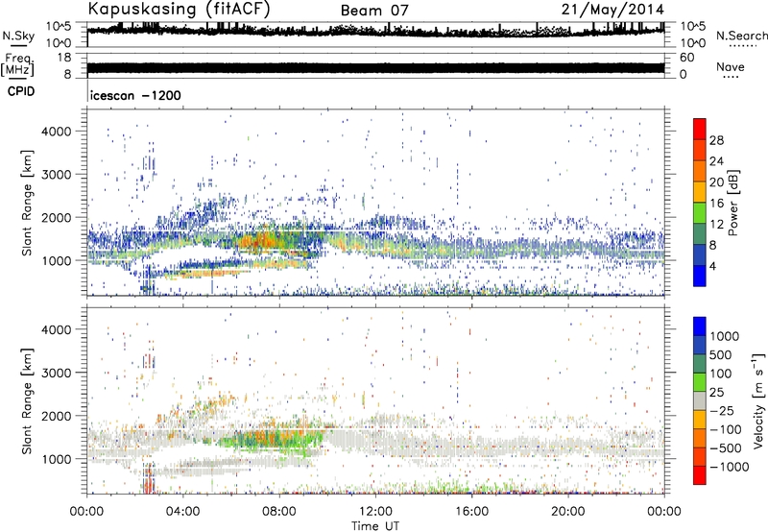768x532 pixels.
Task: Click the '12:00' time tick label
Action: [x=375, y=512]
